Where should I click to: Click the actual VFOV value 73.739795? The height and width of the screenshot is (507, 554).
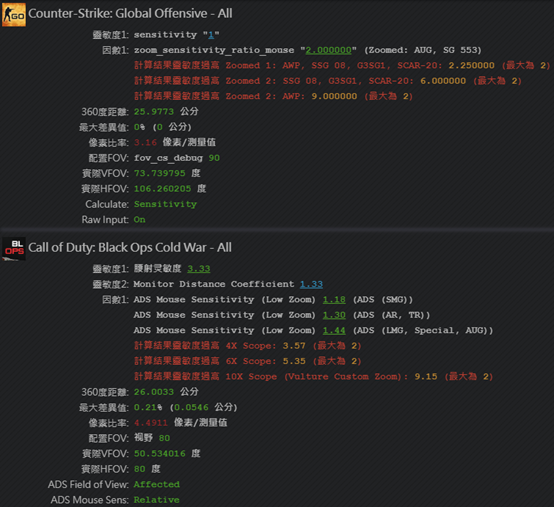tap(160, 173)
